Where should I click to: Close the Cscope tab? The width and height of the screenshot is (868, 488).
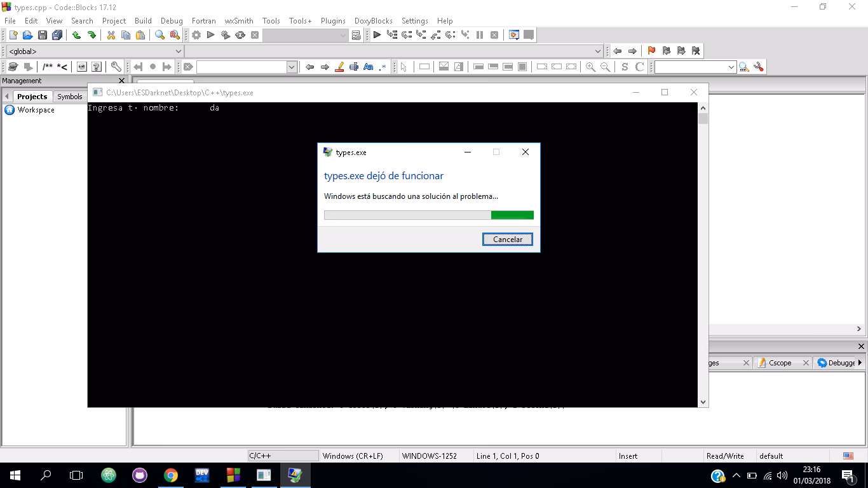(x=806, y=363)
